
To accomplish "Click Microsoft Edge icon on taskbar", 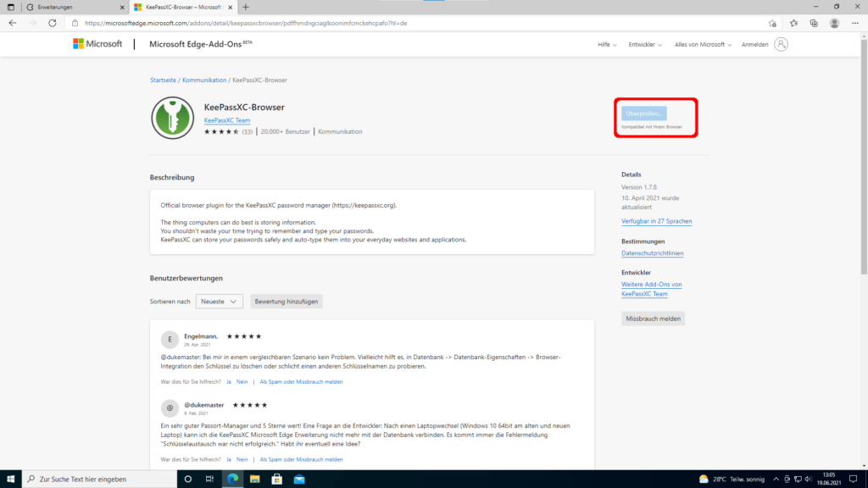I will point(232,480).
